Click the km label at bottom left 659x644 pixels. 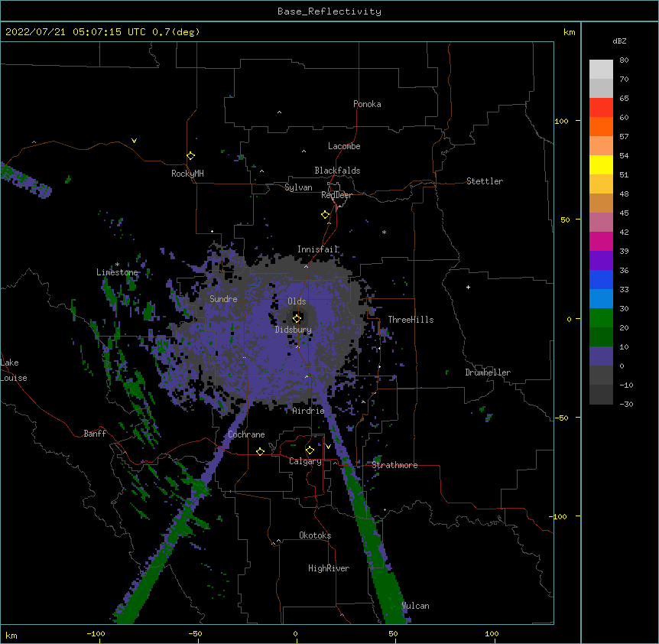tap(11, 635)
